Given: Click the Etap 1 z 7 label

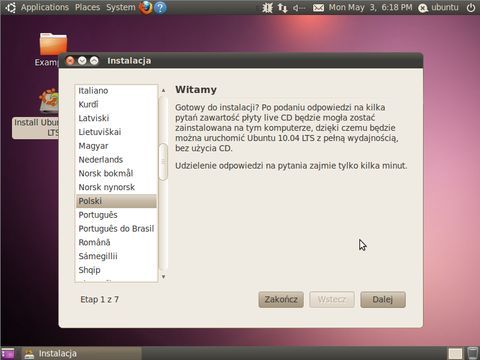Looking at the screenshot, I should (x=99, y=299).
